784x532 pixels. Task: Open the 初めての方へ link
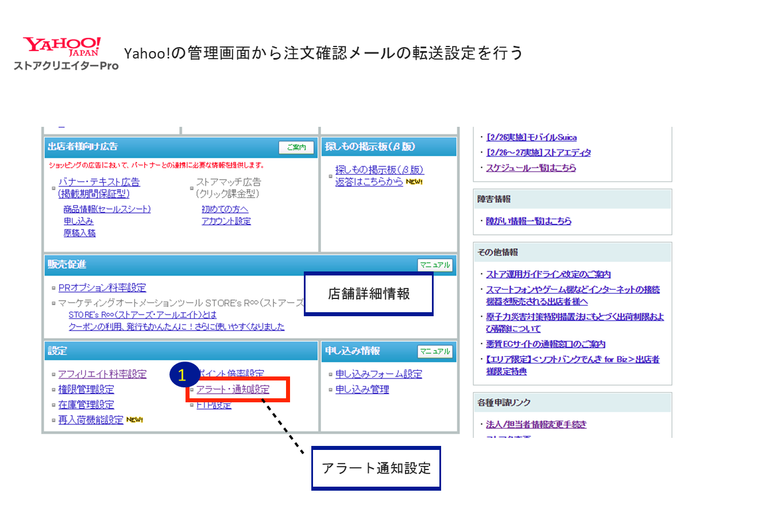tap(225, 209)
